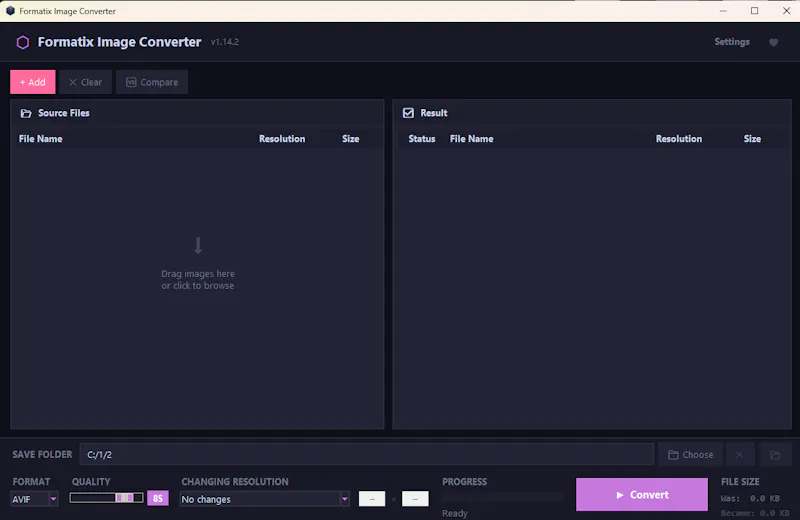Screen dimensions: 800x520
Task: Click the heart icon in header
Action: tap(773, 42)
